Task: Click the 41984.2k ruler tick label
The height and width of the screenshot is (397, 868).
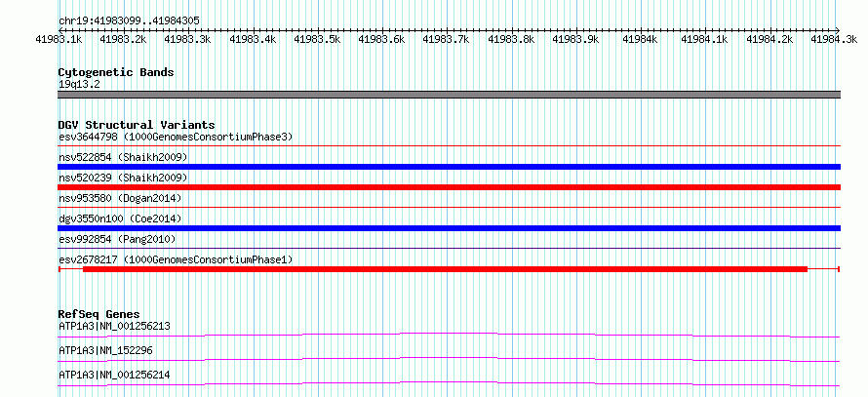Action: coord(769,39)
